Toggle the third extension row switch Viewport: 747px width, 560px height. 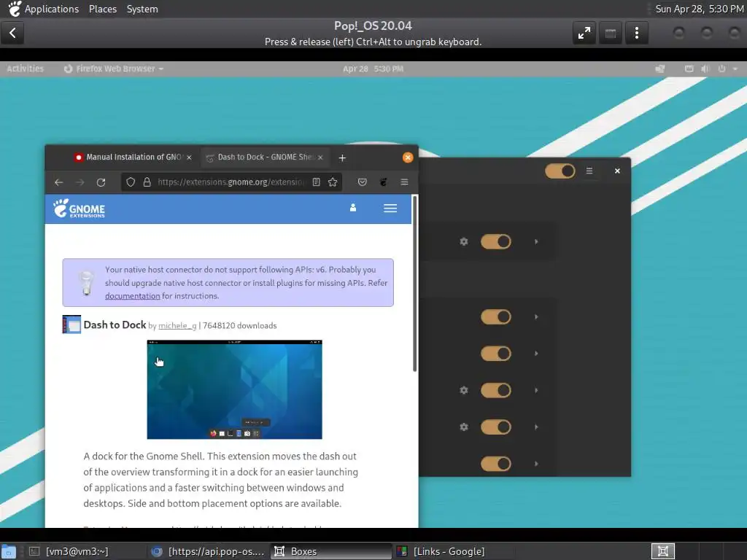496,354
